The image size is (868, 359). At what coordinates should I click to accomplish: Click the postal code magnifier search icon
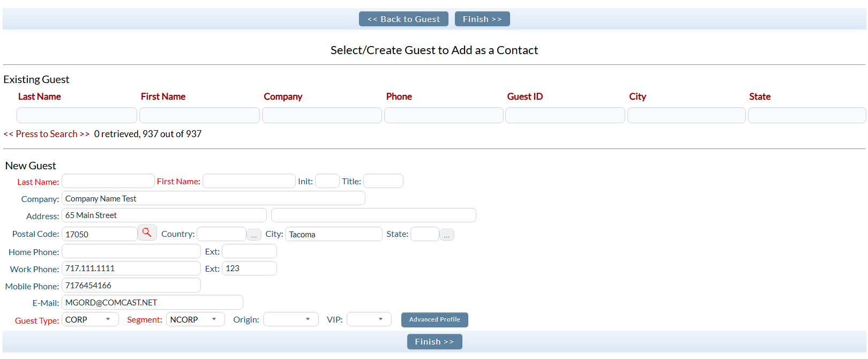click(x=147, y=233)
